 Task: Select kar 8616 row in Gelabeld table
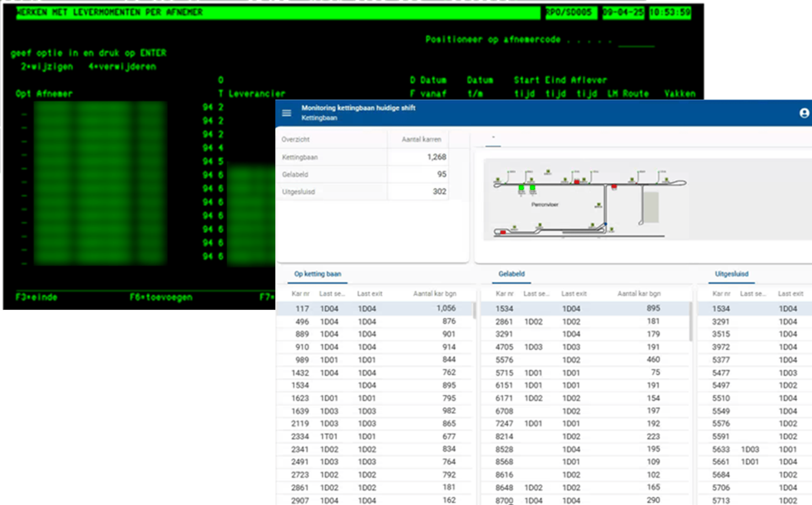point(585,475)
